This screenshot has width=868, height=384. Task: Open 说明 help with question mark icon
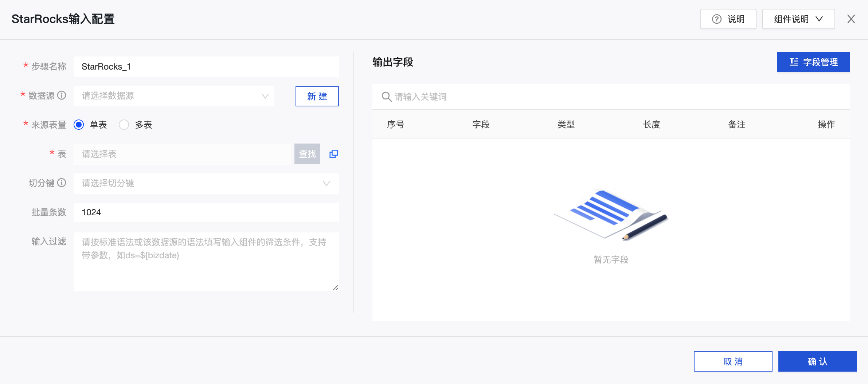pyautogui.click(x=728, y=19)
